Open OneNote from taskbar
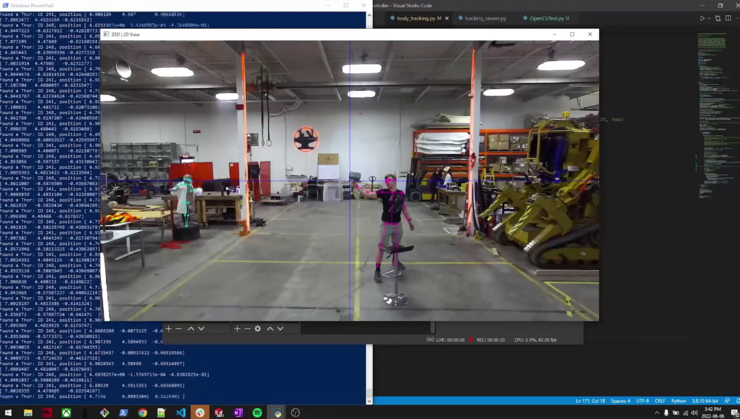The width and height of the screenshot is (740, 419). [x=238, y=413]
